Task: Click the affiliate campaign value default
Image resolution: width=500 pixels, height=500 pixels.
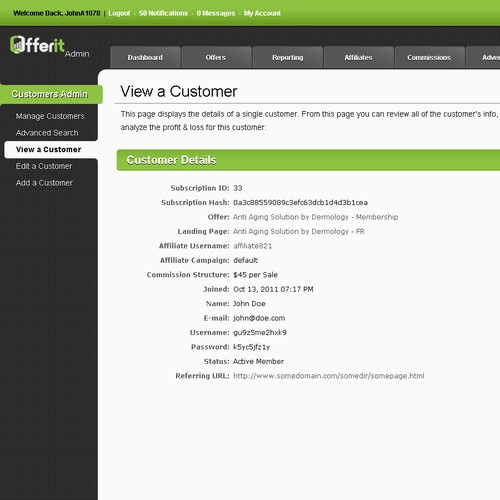Action: coord(246,260)
